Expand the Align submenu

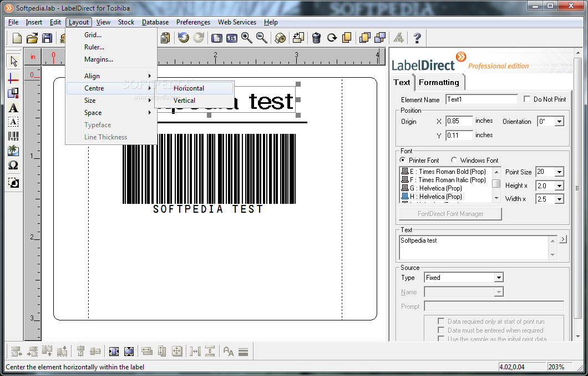click(111, 76)
